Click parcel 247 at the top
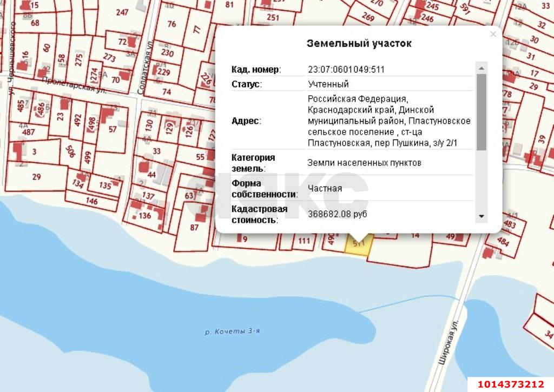This screenshot has width=554, height=392. pos(122,12)
